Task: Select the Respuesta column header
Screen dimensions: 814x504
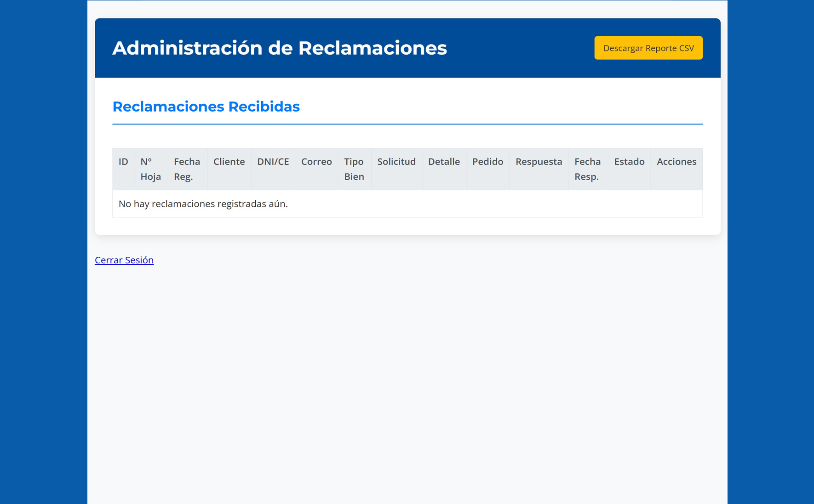Action: tap(539, 162)
